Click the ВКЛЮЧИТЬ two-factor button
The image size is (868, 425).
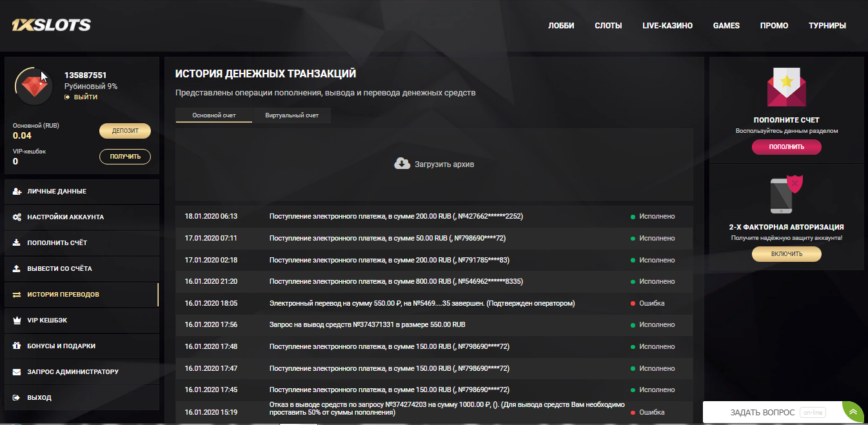(x=786, y=254)
